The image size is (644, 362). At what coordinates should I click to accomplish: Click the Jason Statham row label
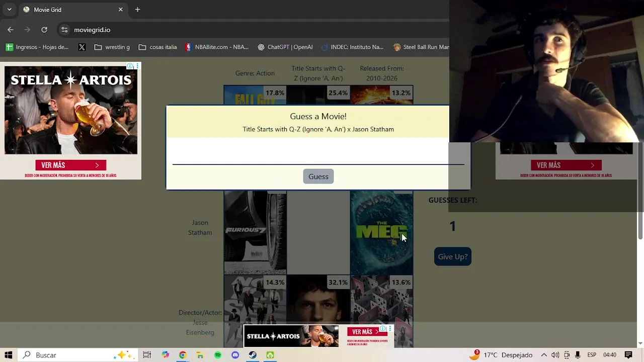pyautogui.click(x=200, y=227)
